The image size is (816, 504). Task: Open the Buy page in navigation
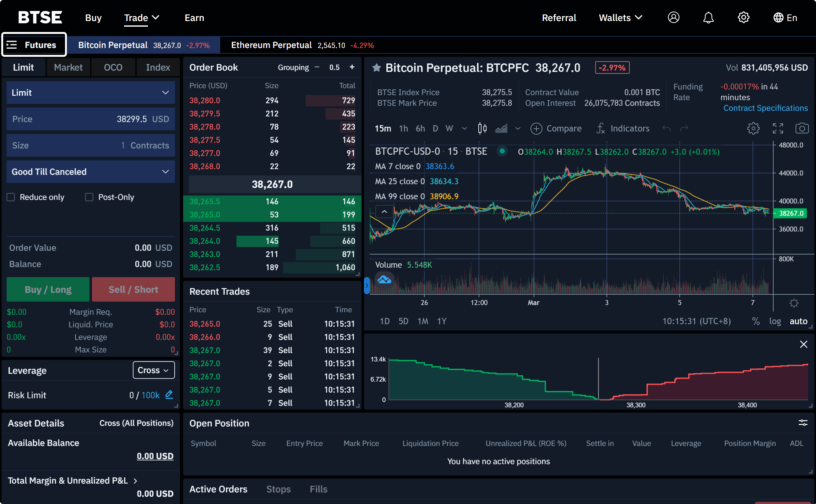(93, 18)
